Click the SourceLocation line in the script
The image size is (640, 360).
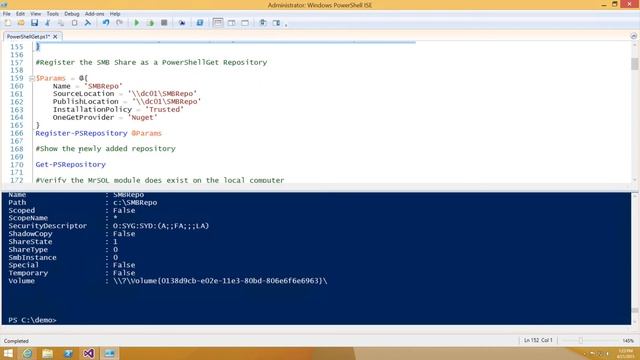(124, 94)
